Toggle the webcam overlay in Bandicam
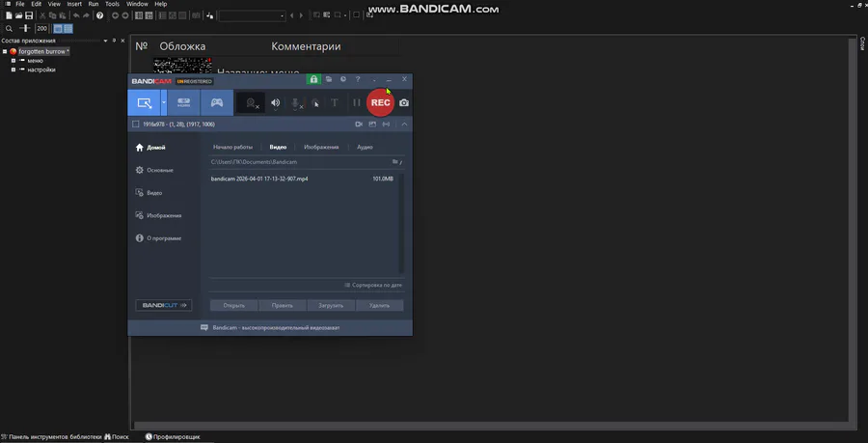The width and height of the screenshot is (868, 443). pyautogui.click(x=251, y=102)
